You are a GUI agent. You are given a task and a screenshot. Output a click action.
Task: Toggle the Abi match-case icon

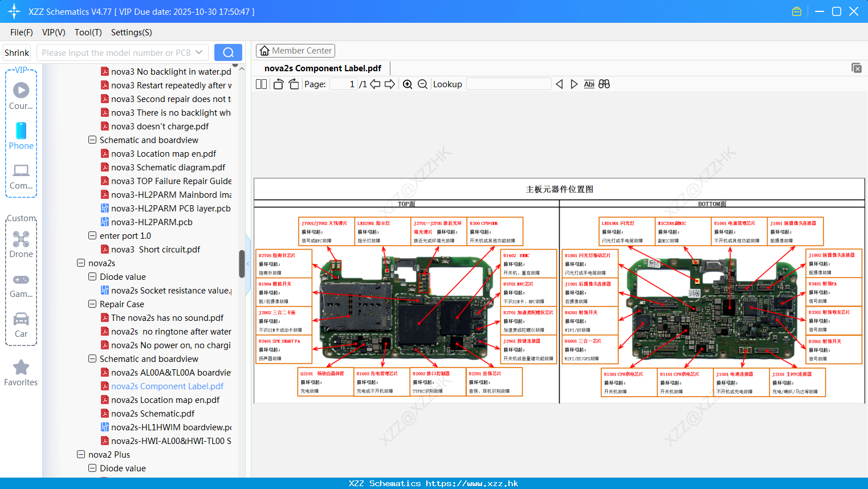(x=589, y=84)
